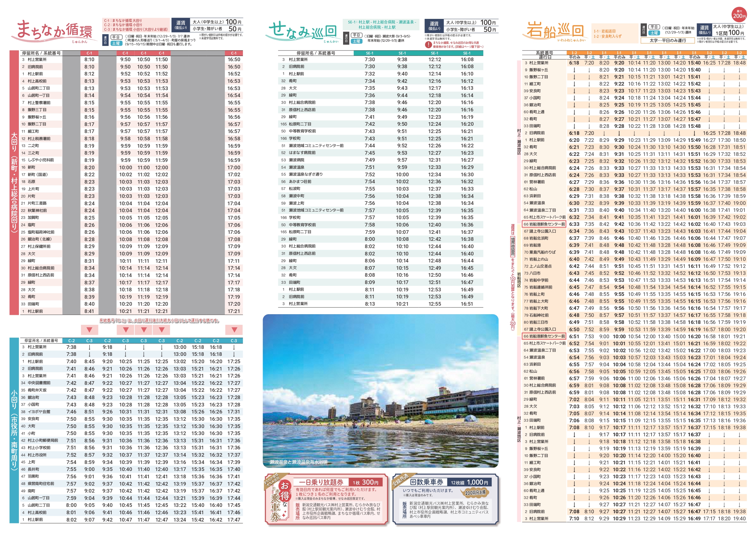756x534 pixels.
Task: Click the note about 系統番号「C-3」
Action: [159, 321]
